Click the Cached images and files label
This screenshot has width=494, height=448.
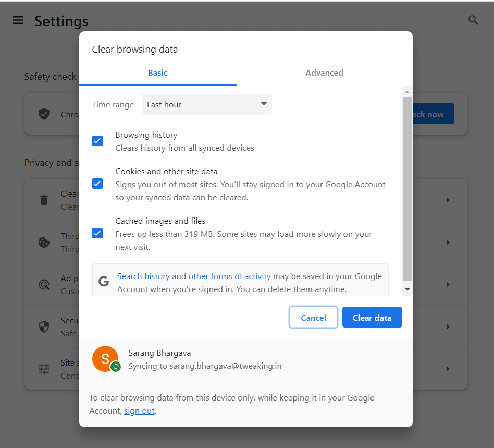(160, 221)
